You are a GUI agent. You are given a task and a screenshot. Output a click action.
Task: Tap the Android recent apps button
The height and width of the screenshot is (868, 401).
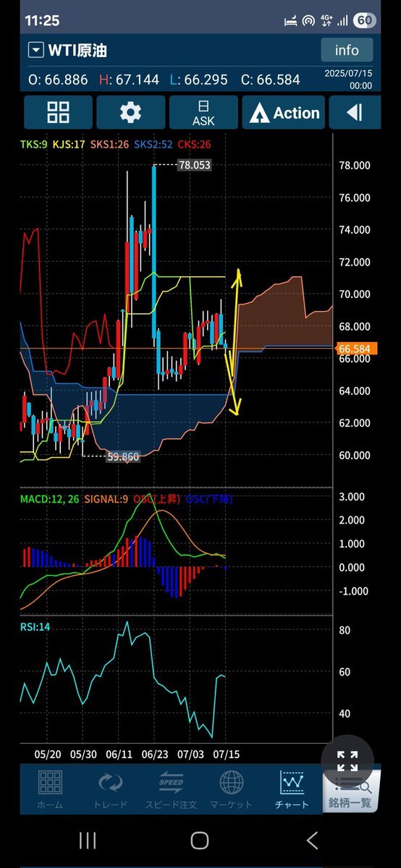(x=88, y=840)
